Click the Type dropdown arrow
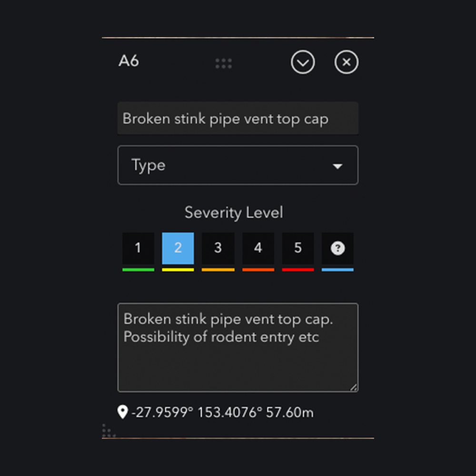This screenshot has width=476, height=476. point(337,166)
